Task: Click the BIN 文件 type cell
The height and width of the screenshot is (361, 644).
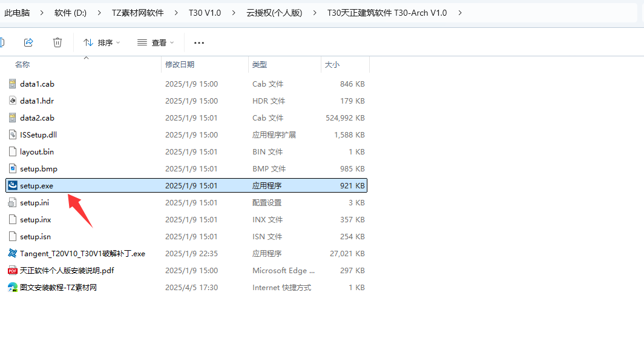Action: pyautogui.click(x=268, y=151)
